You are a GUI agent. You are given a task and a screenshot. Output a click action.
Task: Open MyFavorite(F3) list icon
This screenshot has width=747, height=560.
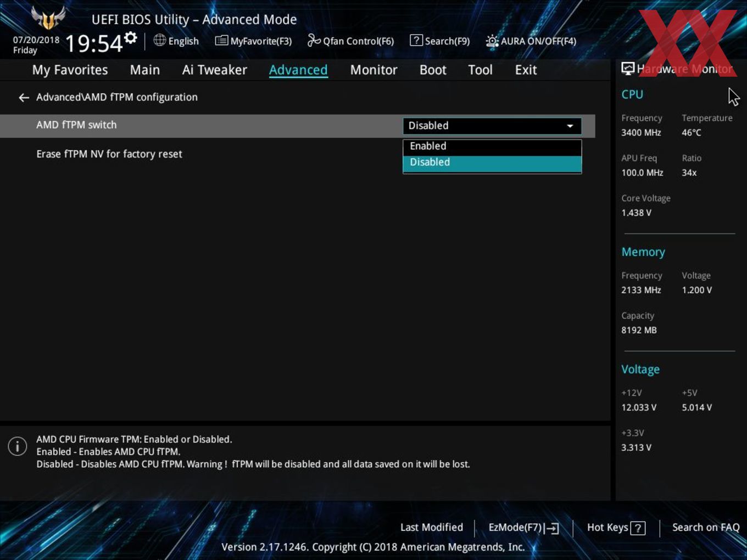tap(221, 41)
